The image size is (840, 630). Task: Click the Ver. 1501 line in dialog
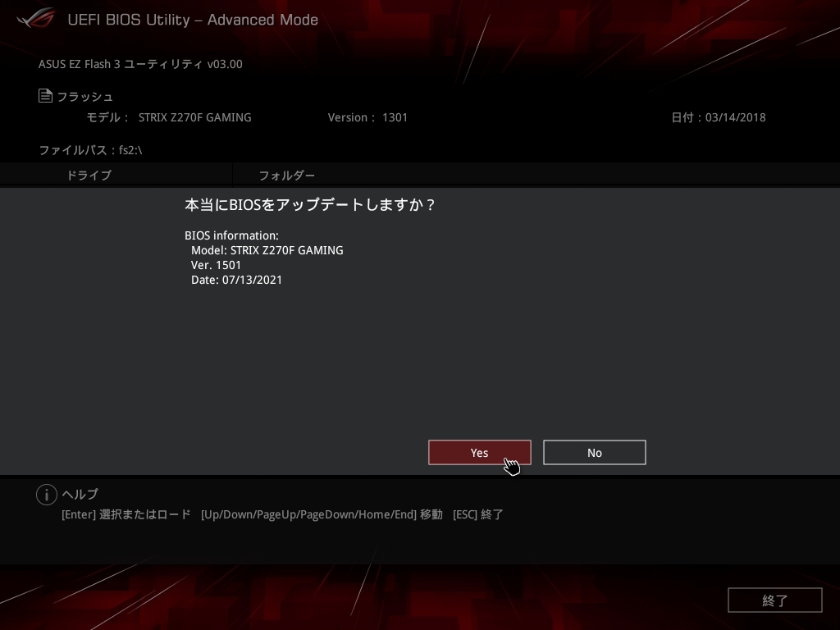216,265
